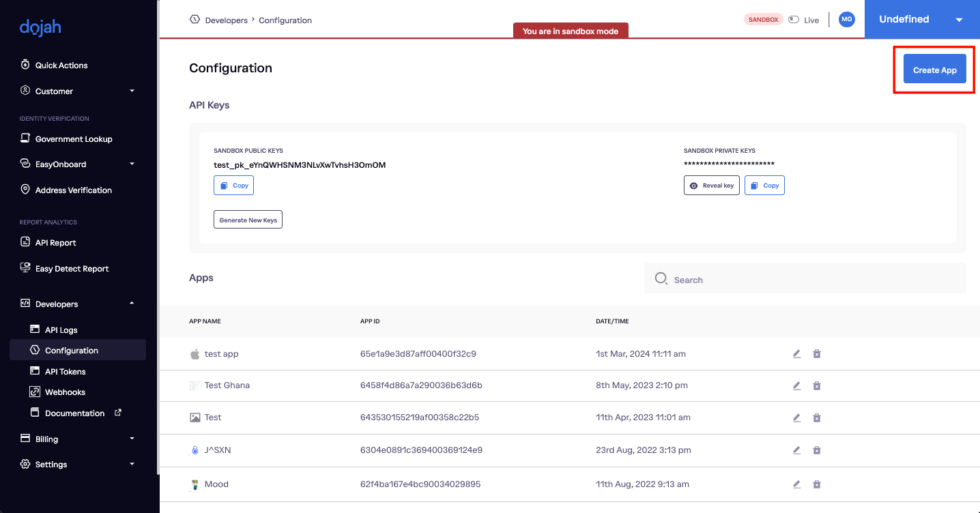Toggle sandbox to Live mode
The image size is (980, 513).
pyautogui.click(x=794, y=20)
